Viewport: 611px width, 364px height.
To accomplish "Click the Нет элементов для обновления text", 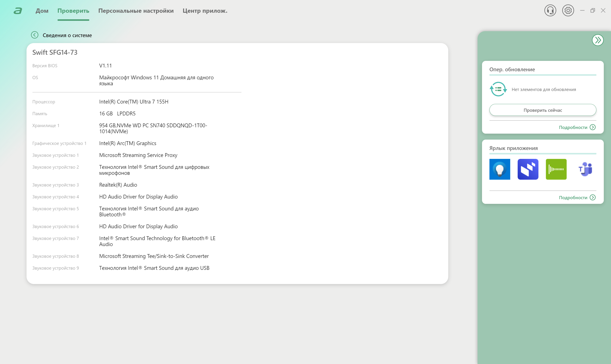I will point(544,90).
